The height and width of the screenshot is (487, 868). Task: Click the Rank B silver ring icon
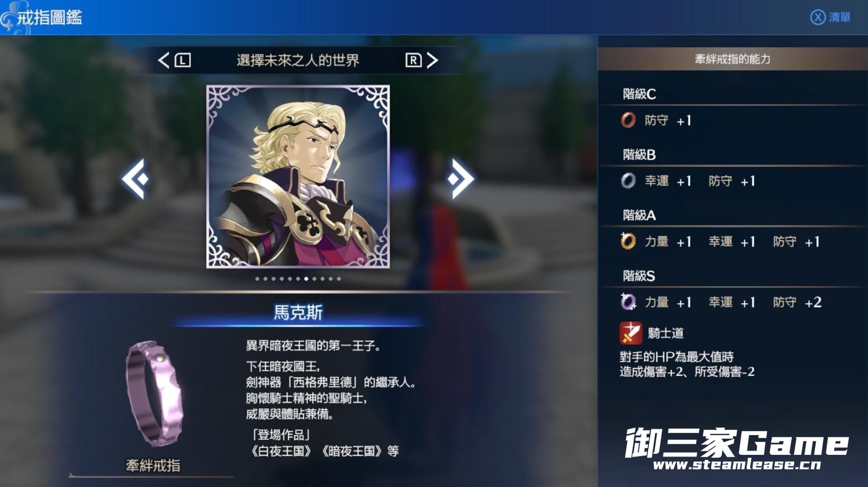click(x=628, y=181)
